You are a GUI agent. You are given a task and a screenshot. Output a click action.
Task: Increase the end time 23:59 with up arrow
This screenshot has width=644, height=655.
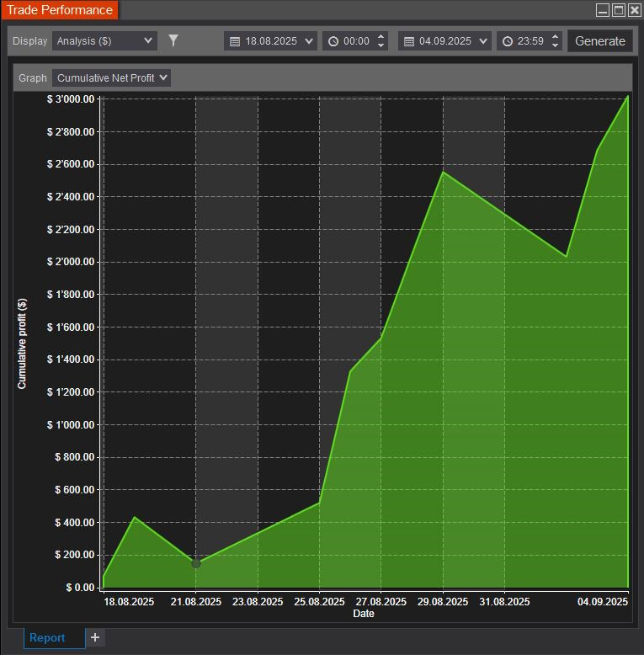pos(555,37)
